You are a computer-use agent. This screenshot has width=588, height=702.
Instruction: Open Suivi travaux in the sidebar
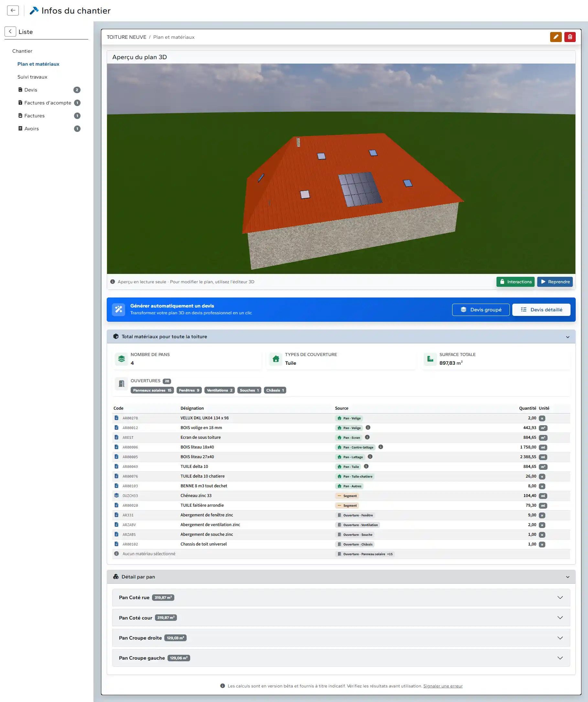coord(32,77)
